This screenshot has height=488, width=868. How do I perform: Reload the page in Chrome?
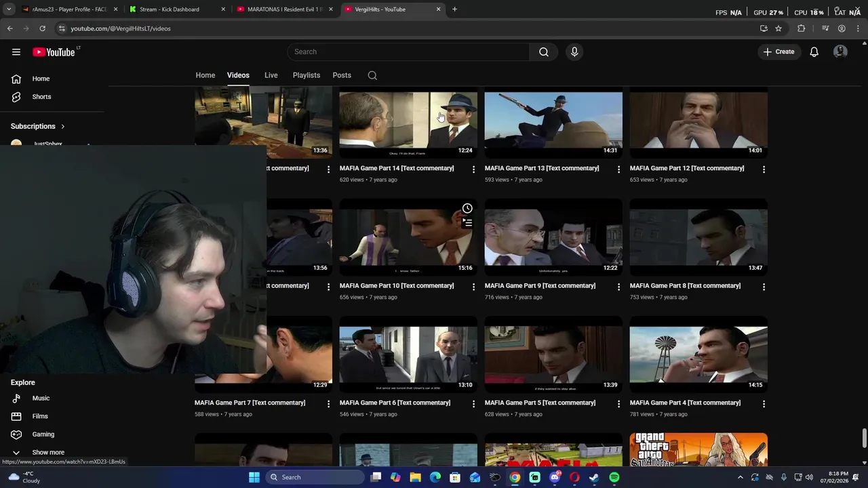42,28
